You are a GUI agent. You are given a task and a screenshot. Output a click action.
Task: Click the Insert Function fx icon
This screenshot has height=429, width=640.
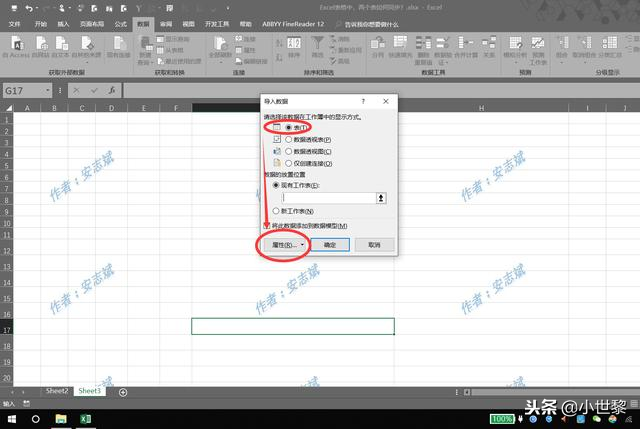click(111, 91)
